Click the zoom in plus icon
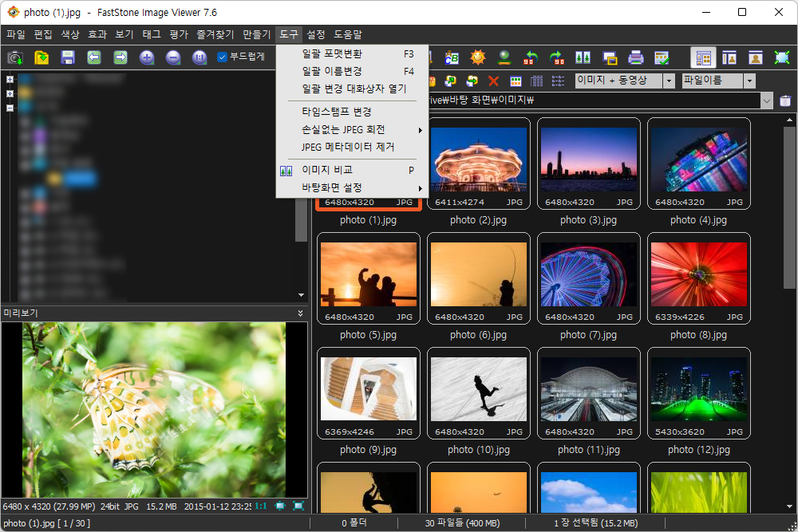Image resolution: width=798 pixels, height=532 pixels. (x=147, y=57)
